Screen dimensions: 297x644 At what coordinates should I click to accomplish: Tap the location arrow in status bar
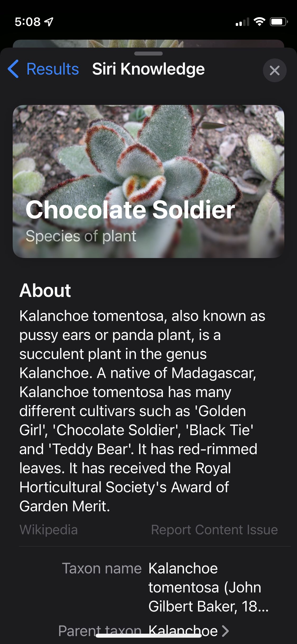click(49, 22)
